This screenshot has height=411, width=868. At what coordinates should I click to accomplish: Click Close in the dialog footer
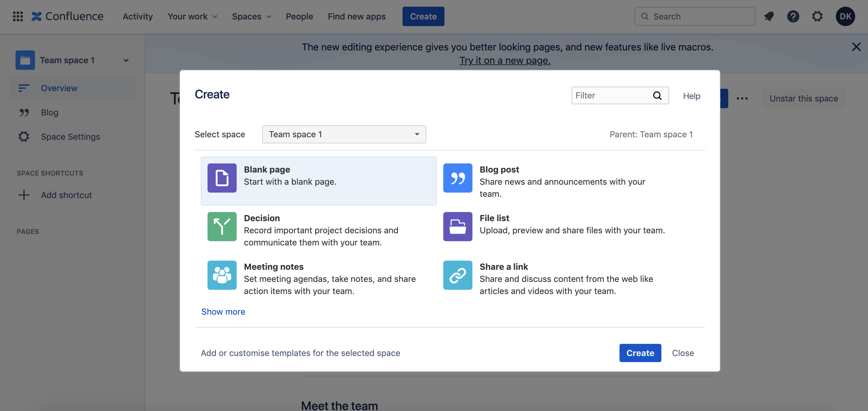[x=683, y=353]
